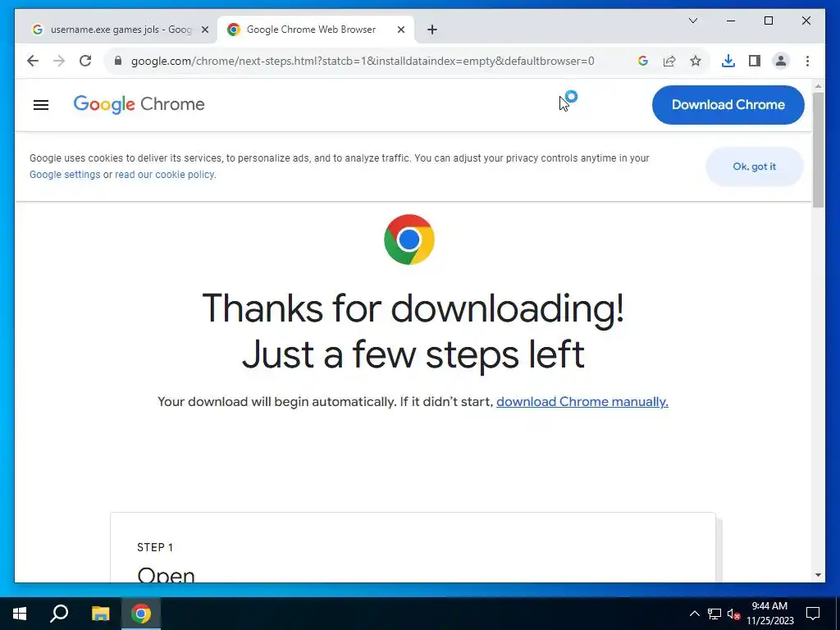The height and width of the screenshot is (630, 840).
Task: Click the page vertical scrollbar thumb
Action: (x=818, y=150)
